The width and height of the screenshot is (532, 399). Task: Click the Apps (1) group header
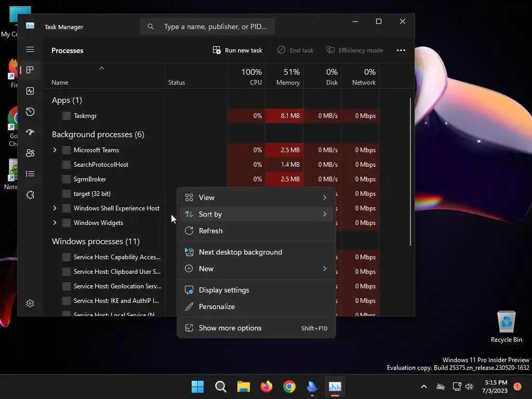[67, 100]
